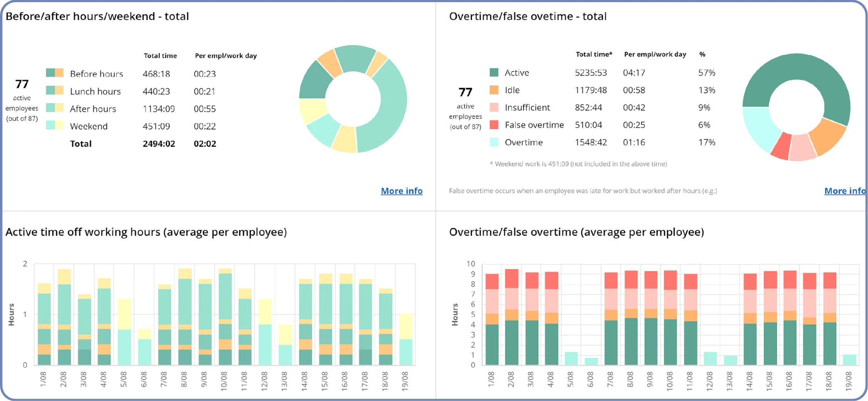Click the Total time value 1134:09
The width and height of the screenshot is (868, 401).
[x=159, y=109]
